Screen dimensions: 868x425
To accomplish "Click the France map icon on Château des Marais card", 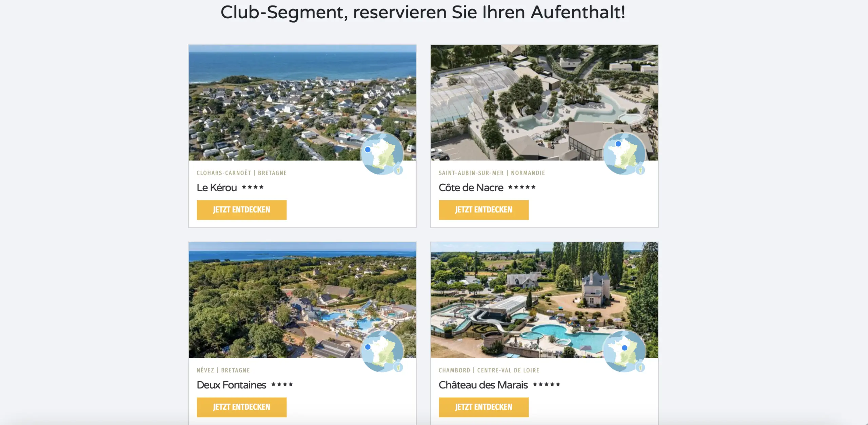I will tap(624, 351).
